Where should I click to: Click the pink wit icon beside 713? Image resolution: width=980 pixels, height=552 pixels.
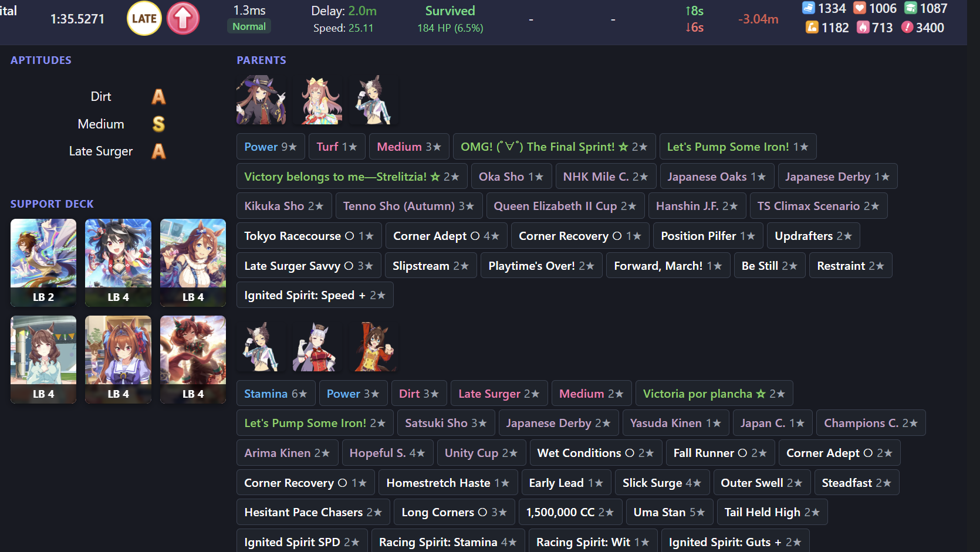(x=863, y=27)
